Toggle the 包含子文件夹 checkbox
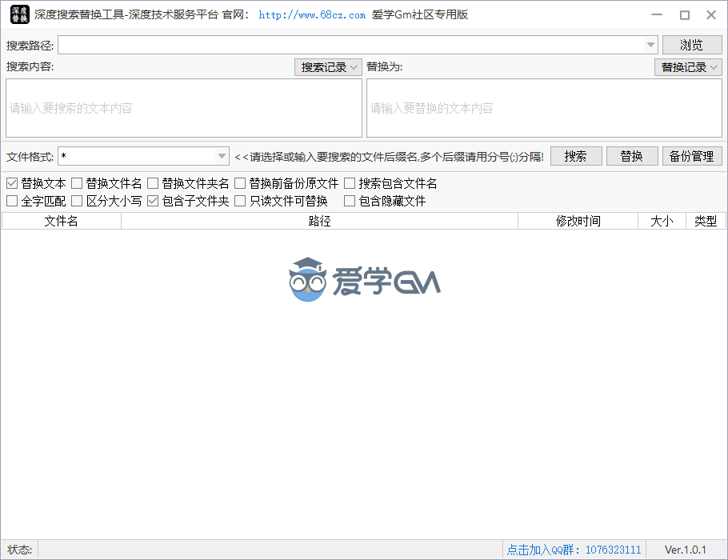728x560 pixels. pyautogui.click(x=154, y=201)
